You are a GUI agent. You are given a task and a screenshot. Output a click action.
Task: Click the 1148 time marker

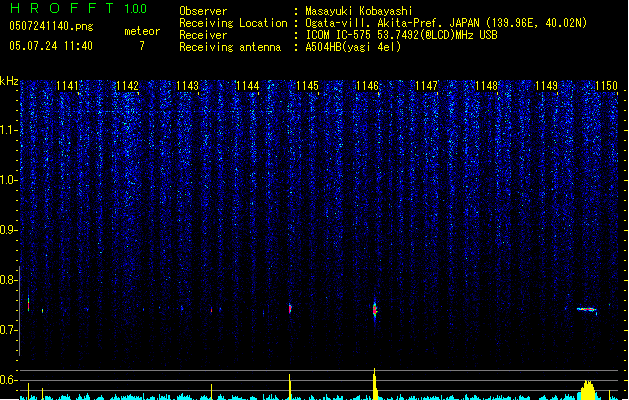tap(487, 86)
